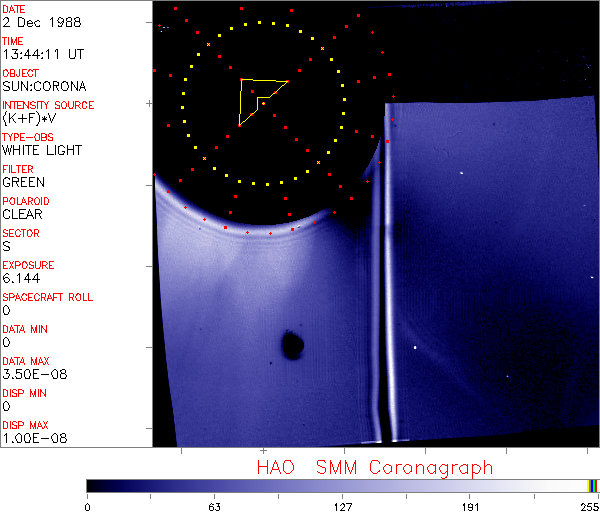
Task: Click the object value "SUN:CORONA"
Action: tap(44, 86)
